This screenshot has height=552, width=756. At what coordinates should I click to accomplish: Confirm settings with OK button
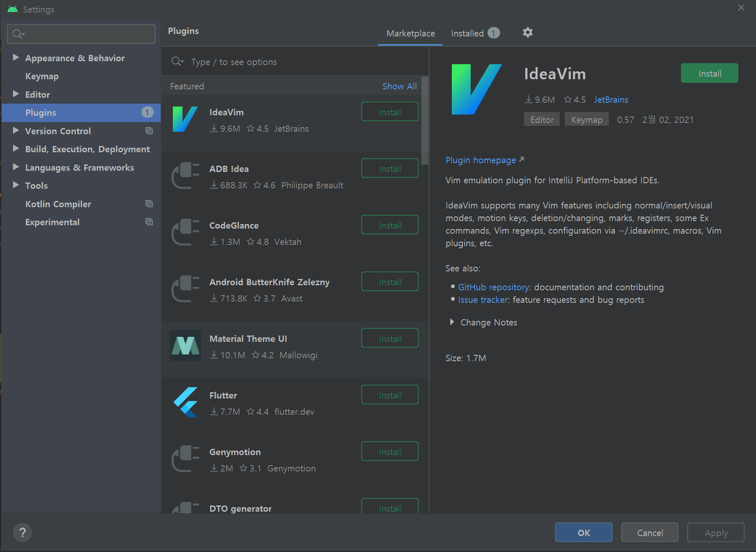pos(584,533)
